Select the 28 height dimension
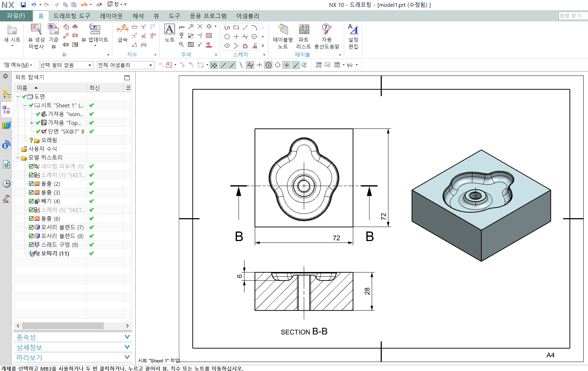 (x=367, y=291)
